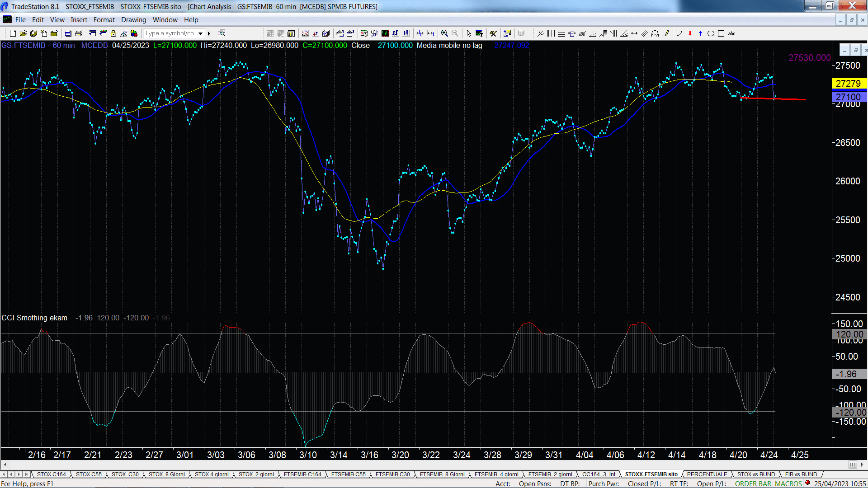Click the pen-shaped drawing tool

[665, 33]
